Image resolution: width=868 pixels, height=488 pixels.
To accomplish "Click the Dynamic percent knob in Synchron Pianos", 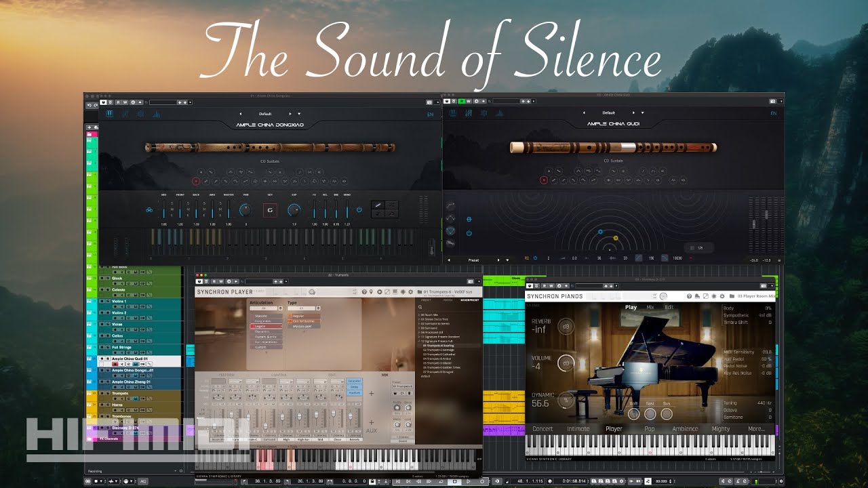I will [x=565, y=400].
